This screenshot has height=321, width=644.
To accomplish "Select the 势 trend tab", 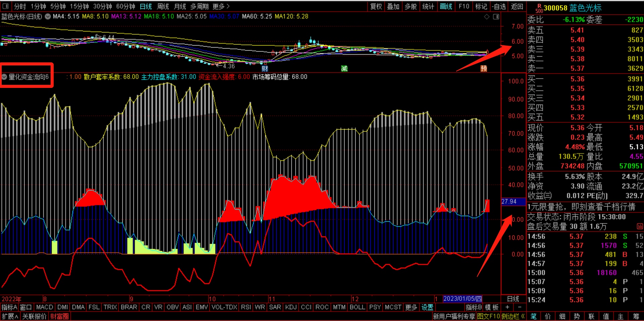I will (x=577, y=316).
